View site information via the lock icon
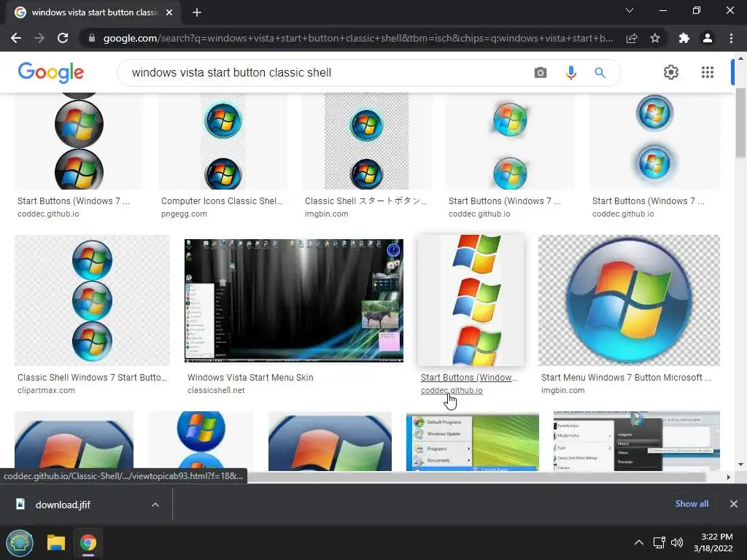 tap(92, 38)
